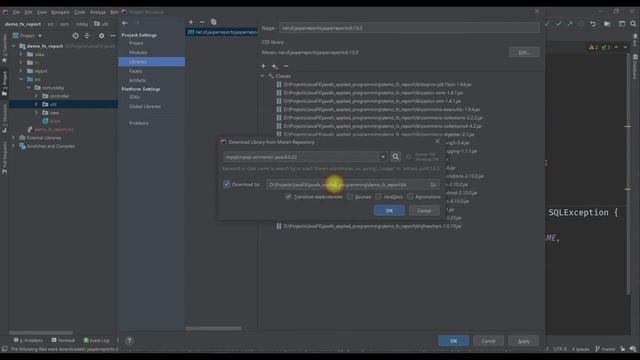Image resolution: width=640 pixels, height=360 pixels.
Task: Click the Maven coordinates search field
Action: click(301, 157)
